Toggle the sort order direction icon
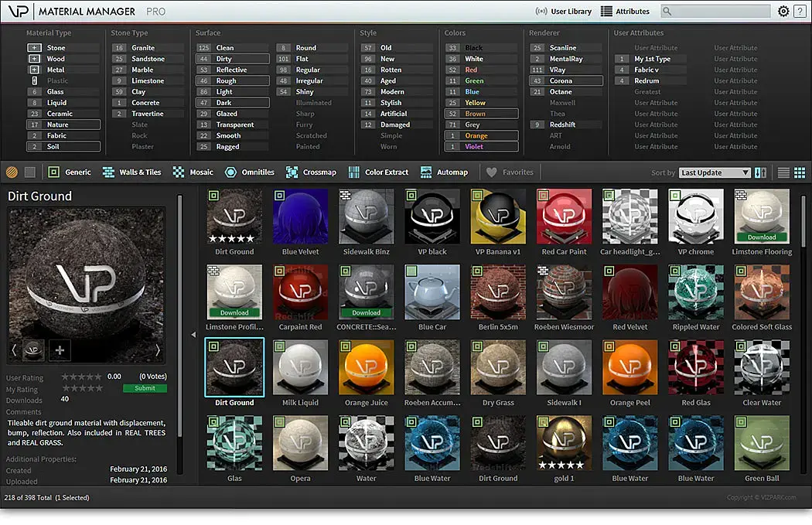The height and width of the screenshot is (525, 812). tap(761, 173)
